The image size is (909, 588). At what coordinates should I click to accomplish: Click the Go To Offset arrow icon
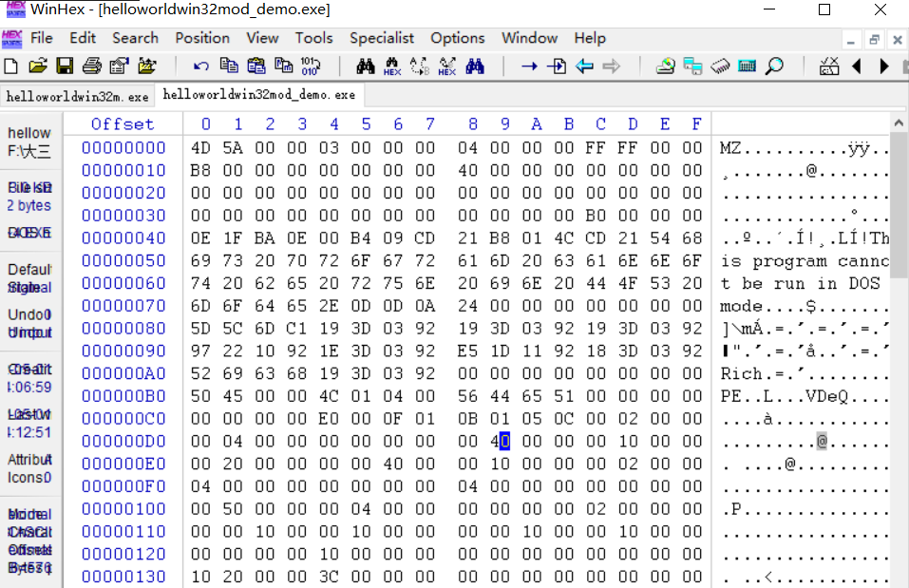pyautogui.click(x=529, y=66)
